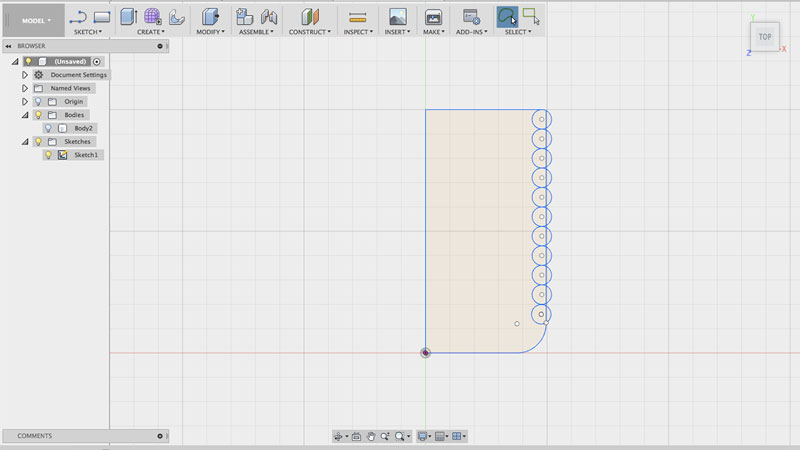Select the Measure ruler icon
The image size is (800, 450).
(358, 18)
